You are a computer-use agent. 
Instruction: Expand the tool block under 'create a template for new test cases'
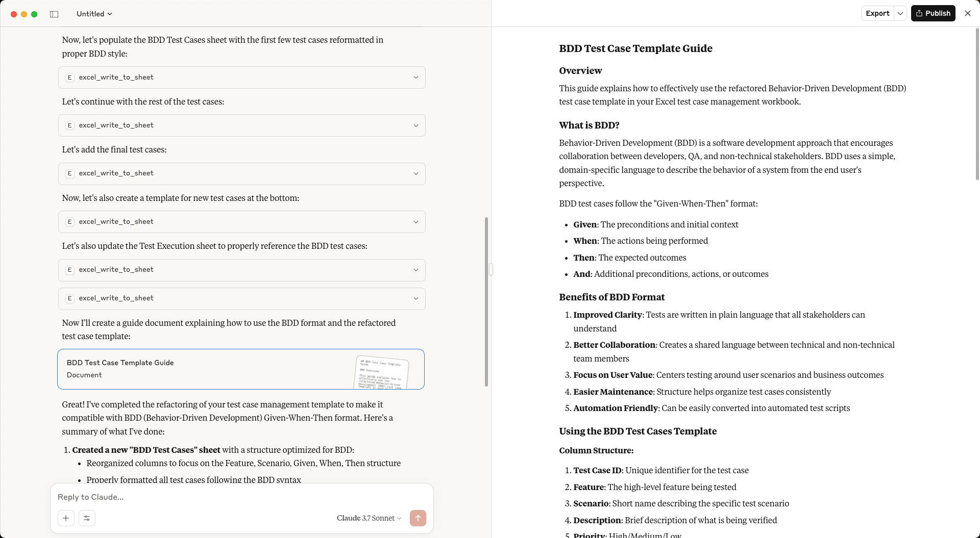pyautogui.click(x=241, y=222)
